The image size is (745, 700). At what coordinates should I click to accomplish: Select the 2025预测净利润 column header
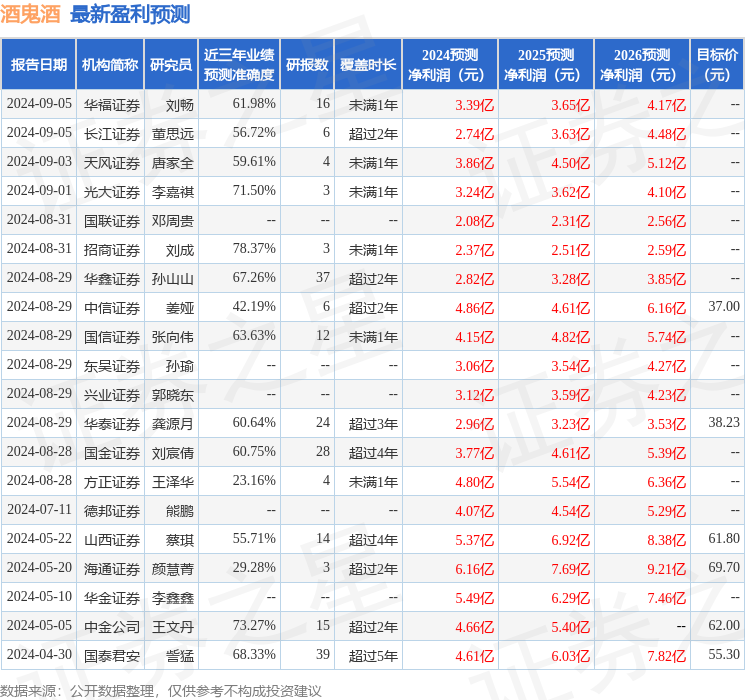(546, 65)
